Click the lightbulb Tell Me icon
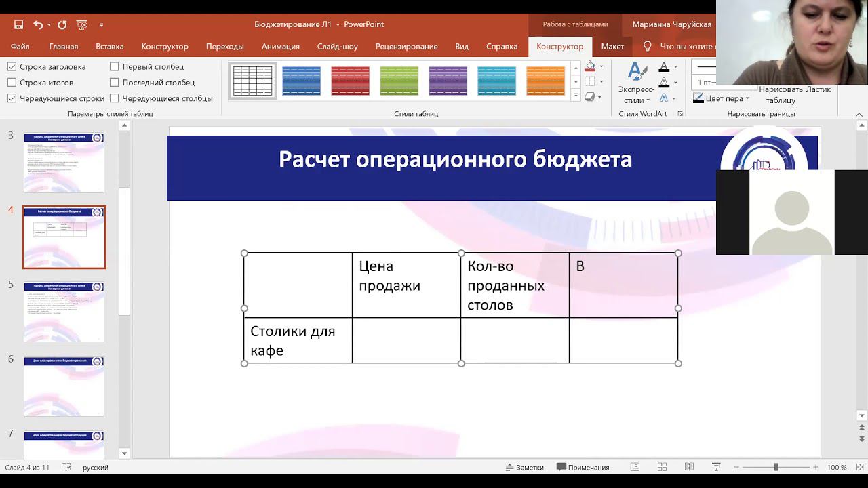The height and width of the screenshot is (488, 868). tap(647, 46)
